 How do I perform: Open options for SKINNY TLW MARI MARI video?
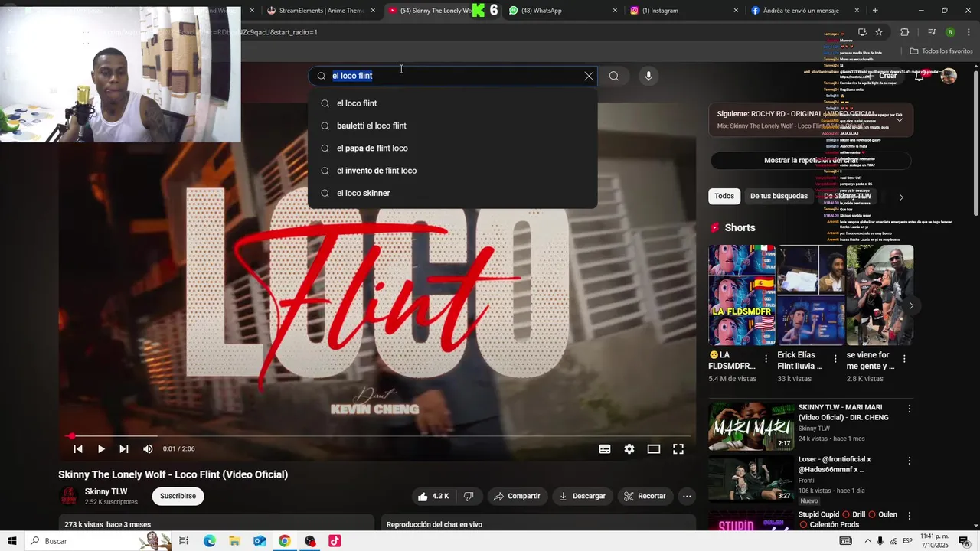pos(910,409)
